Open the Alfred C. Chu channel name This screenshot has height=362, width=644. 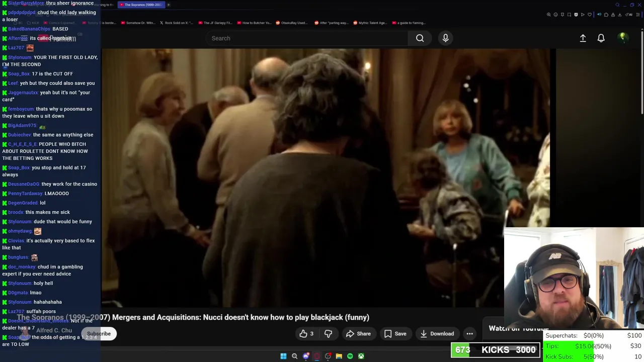coord(54,330)
